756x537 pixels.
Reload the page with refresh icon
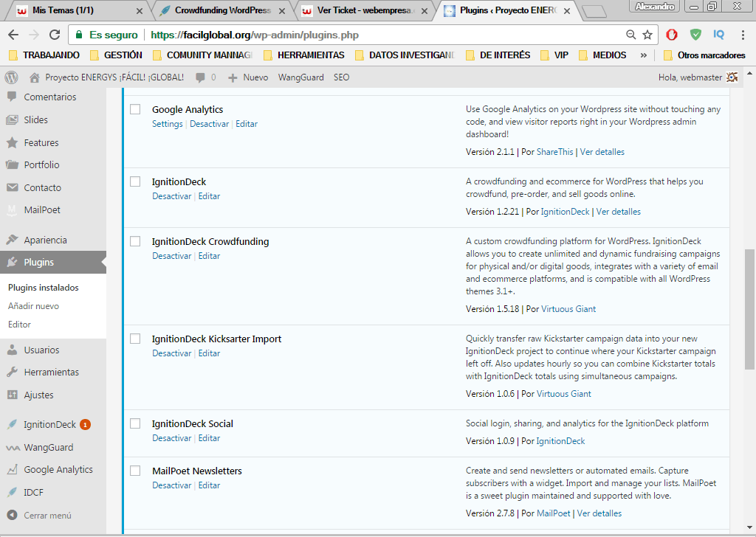(x=55, y=35)
